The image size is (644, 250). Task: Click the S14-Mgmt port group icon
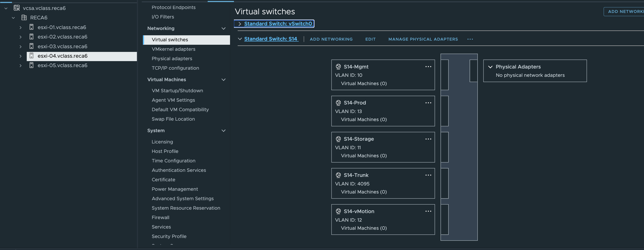[338, 67]
